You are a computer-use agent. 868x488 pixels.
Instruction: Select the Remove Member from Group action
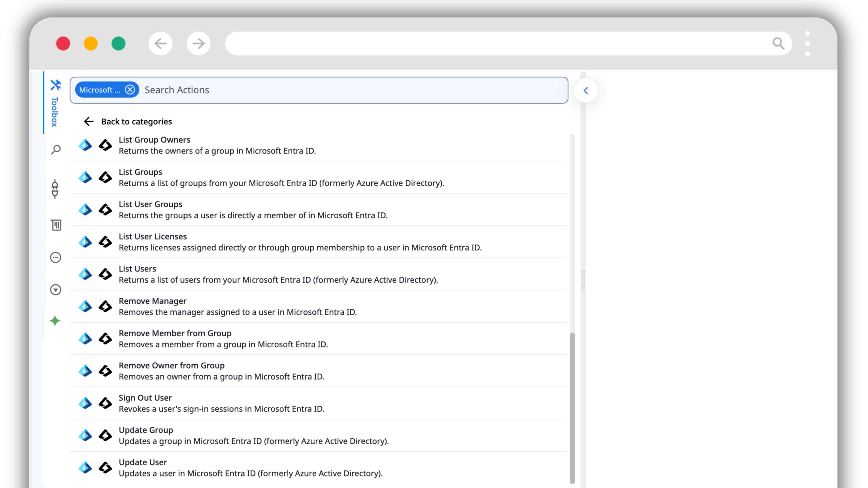[318, 339]
